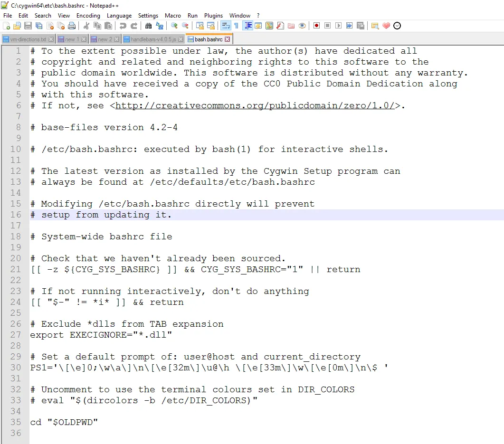Toggle the indent guide button
Image resolution: width=504 pixels, height=444 pixels.
(x=248, y=26)
